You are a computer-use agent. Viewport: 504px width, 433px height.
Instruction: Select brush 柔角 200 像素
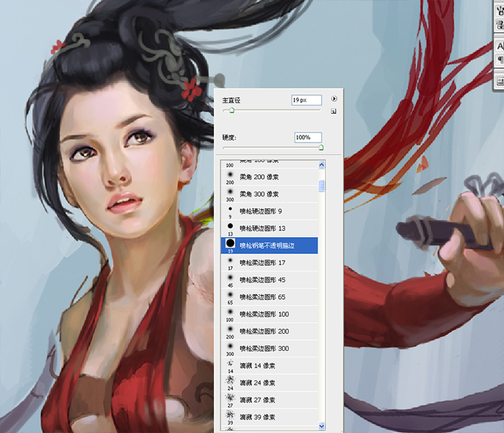[269, 177]
